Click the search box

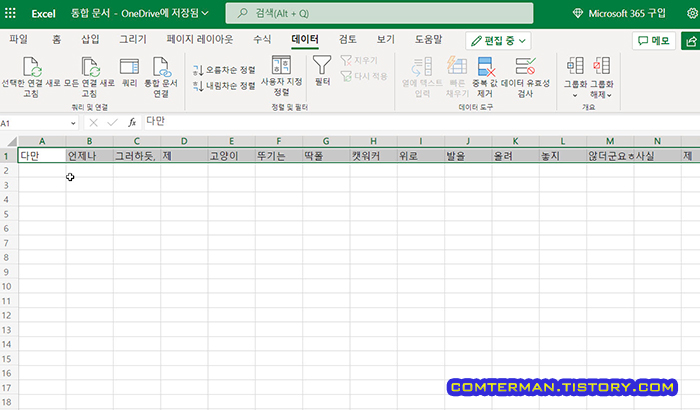click(379, 13)
